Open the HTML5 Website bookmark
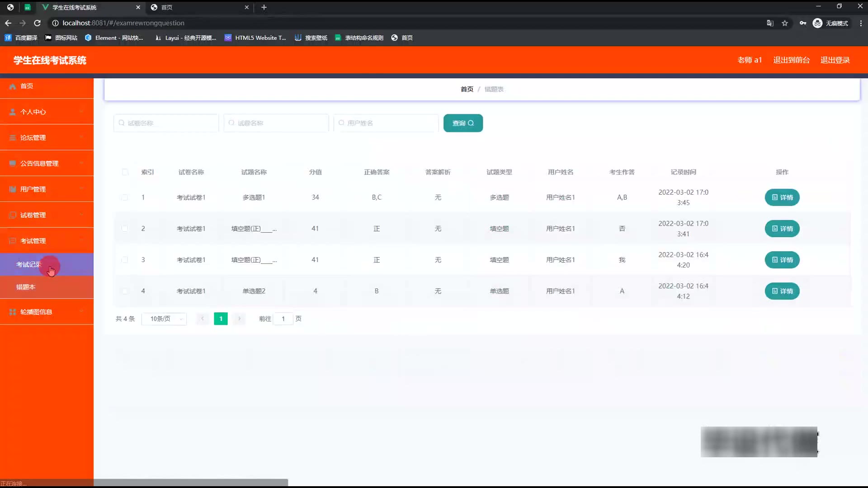The width and height of the screenshot is (868, 488). pos(255,38)
